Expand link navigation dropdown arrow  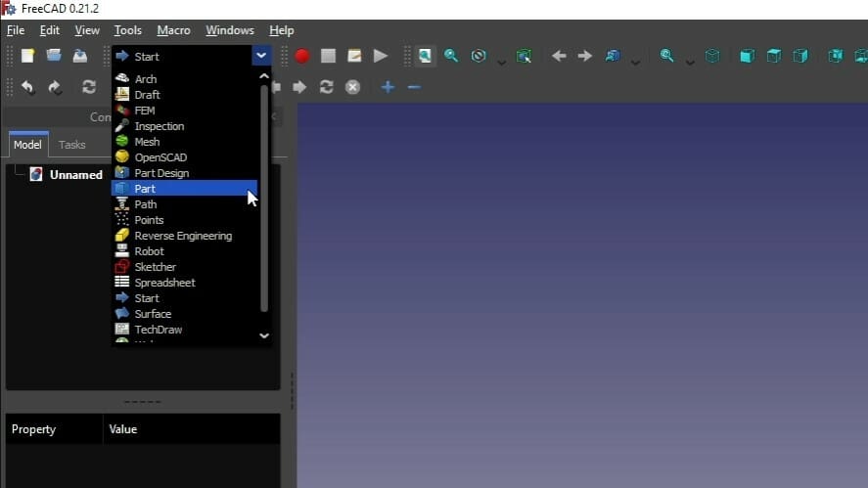pos(635,62)
